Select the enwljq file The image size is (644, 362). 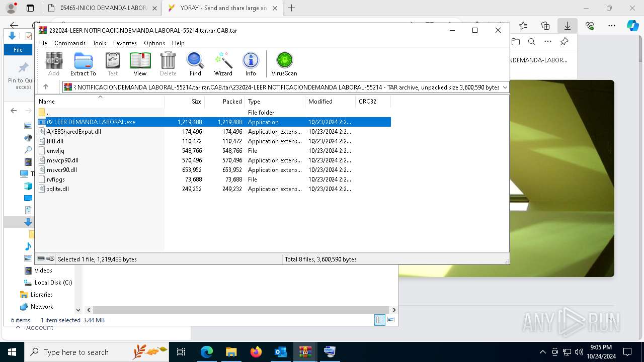click(x=213, y=150)
